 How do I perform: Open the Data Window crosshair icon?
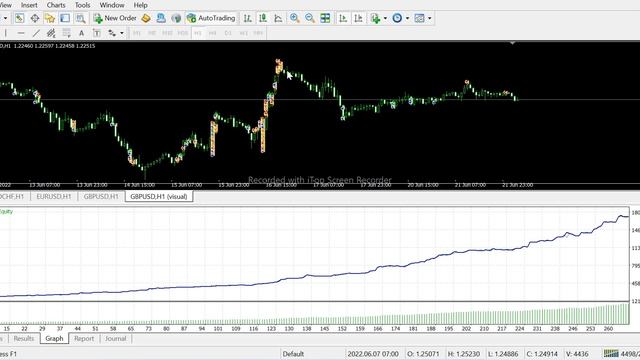tap(35, 18)
